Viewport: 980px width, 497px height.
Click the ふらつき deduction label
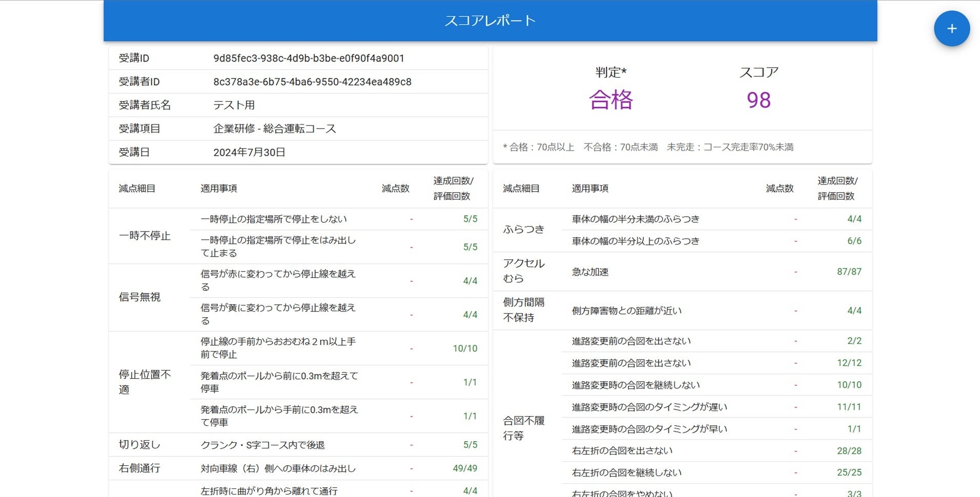(x=525, y=230)
